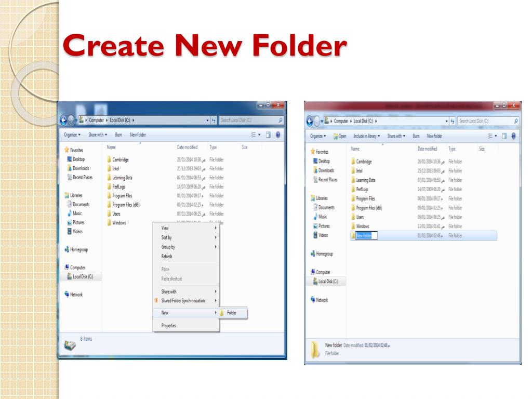
Task: Open view options arrow in left window
Action: (260, 135)
